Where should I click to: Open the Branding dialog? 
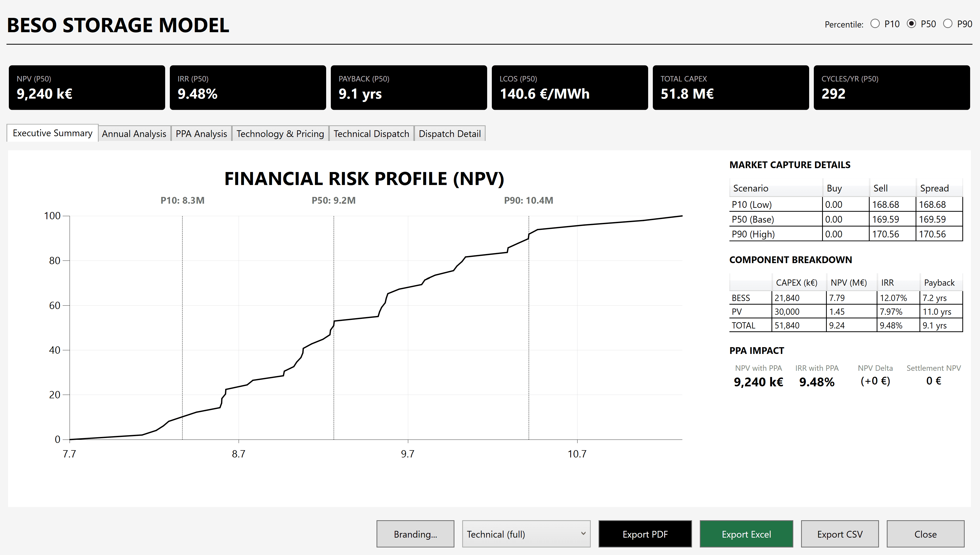click(x=415, y=534)
